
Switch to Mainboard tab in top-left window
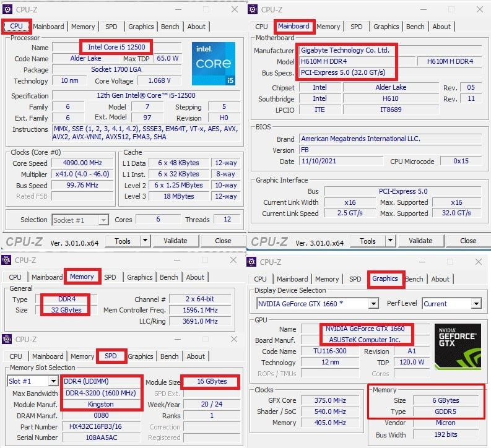48,27
